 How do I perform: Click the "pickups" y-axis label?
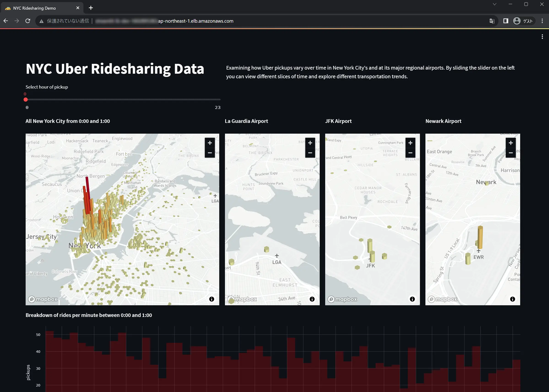coord(28,372)
